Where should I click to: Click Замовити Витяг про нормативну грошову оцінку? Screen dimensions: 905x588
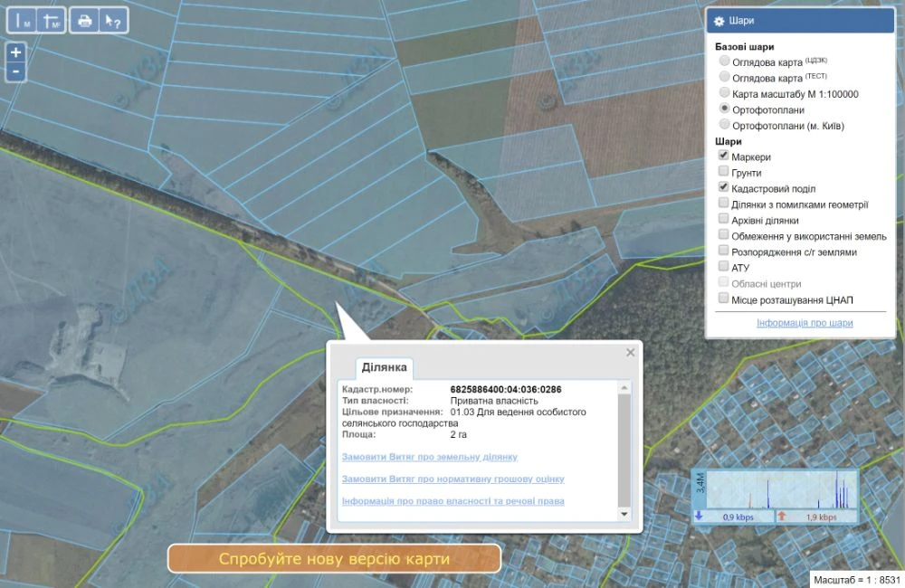[453, 479]
